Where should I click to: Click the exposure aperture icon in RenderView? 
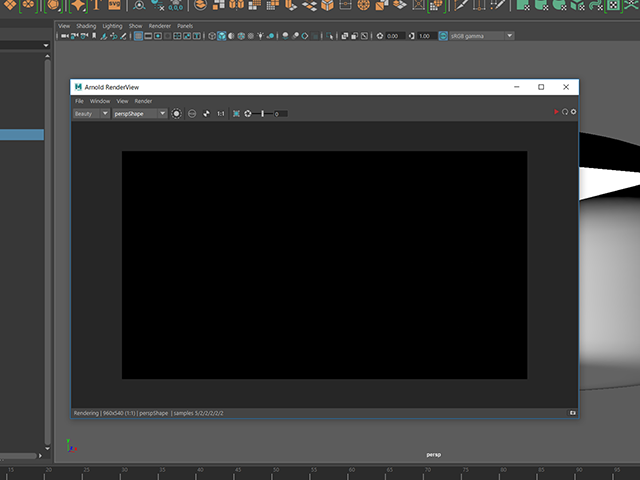point(248,113)
